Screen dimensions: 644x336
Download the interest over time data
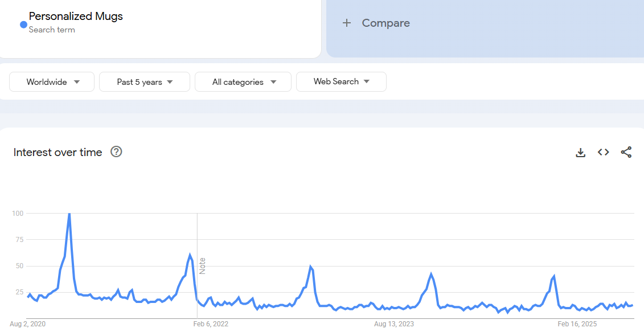(580, 152)
